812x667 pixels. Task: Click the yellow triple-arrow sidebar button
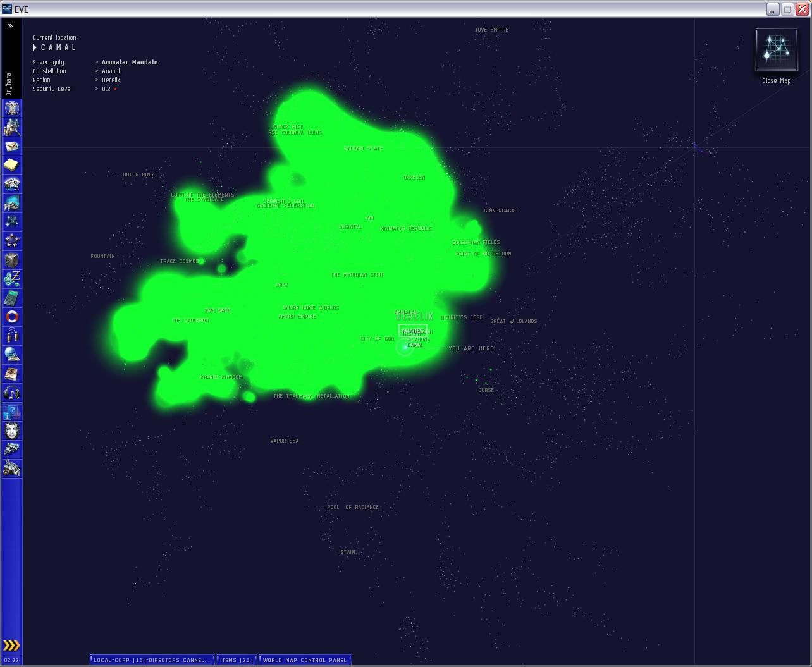pyautogui.click(x=11, y=646)
